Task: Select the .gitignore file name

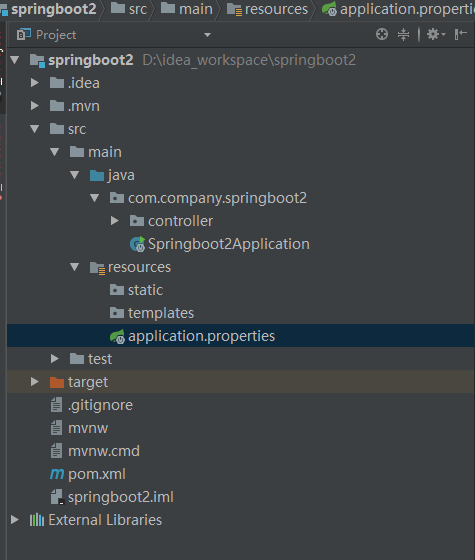Action: click(x=100, y=406)
